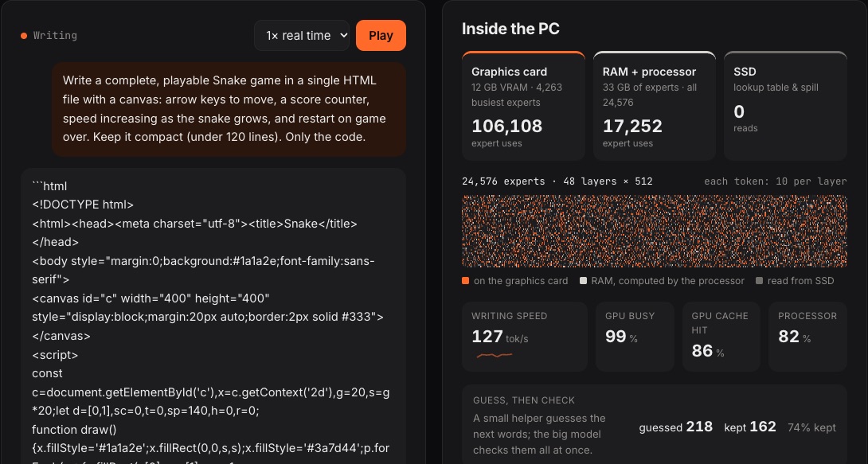Click the 74% kept text

[x=811, y=427]
